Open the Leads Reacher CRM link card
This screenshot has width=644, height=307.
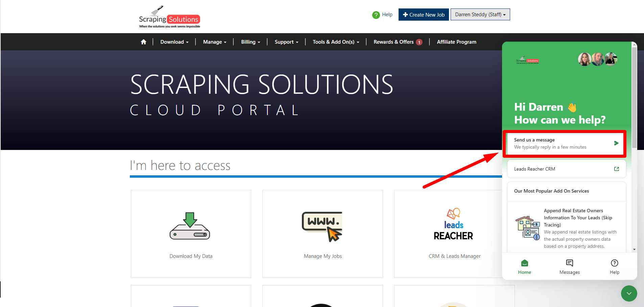[567, 169]
